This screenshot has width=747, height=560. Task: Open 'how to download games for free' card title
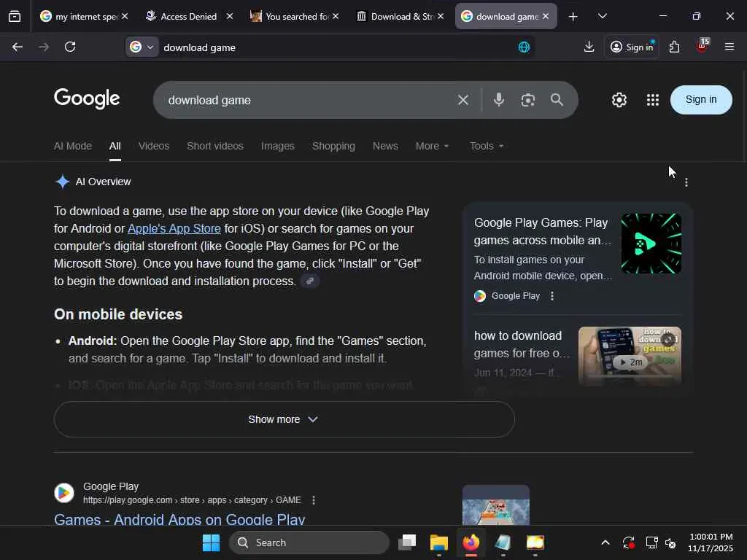[521, 344]
